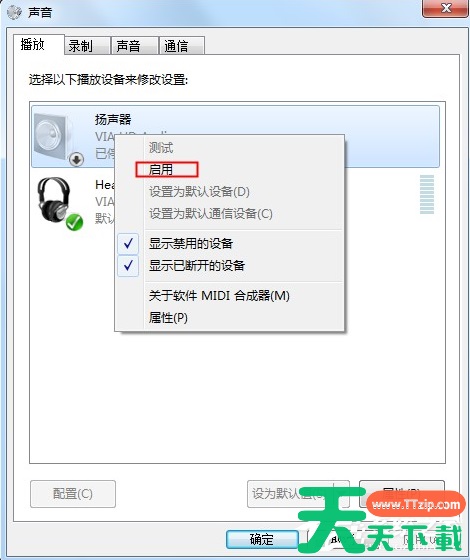
Task: Toggle 显示禁用的设备 checkmark
Action: (x=128, y=244)
